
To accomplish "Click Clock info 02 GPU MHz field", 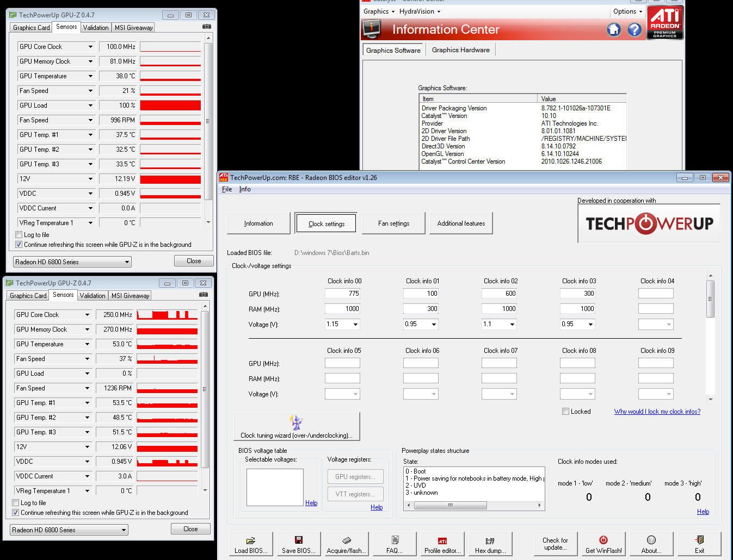I will [x=499, y=294].
